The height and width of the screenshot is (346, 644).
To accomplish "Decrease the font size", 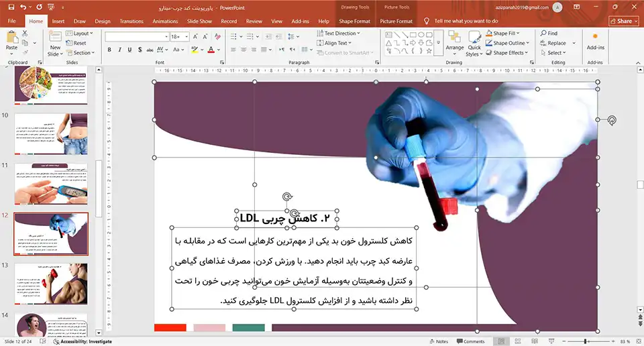I will [x=205, y=36].
